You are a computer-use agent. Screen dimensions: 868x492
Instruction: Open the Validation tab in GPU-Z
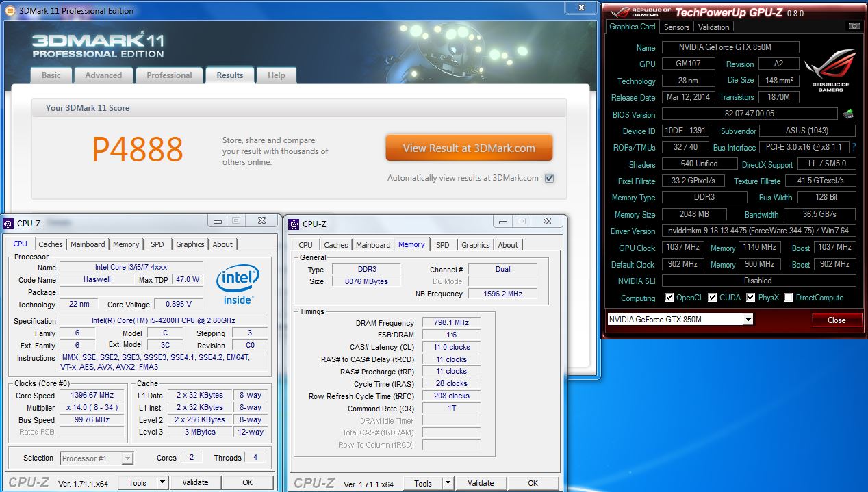(x=714, y=27)
